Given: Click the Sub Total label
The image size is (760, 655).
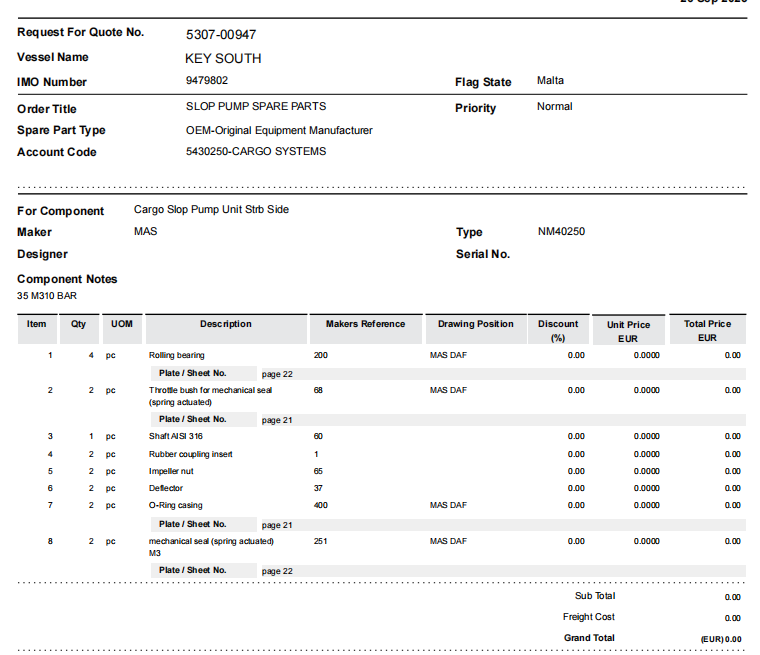Looking at the screenshot, I should (595, 596).
